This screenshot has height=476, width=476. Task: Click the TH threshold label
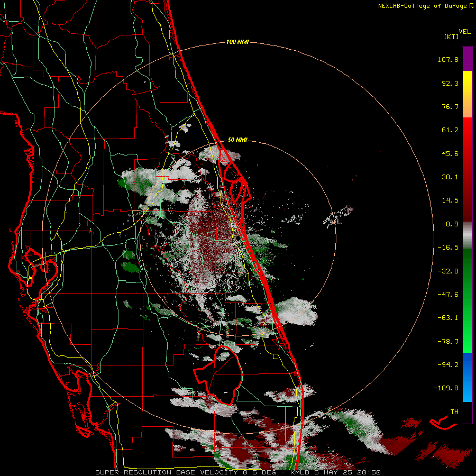454,412
